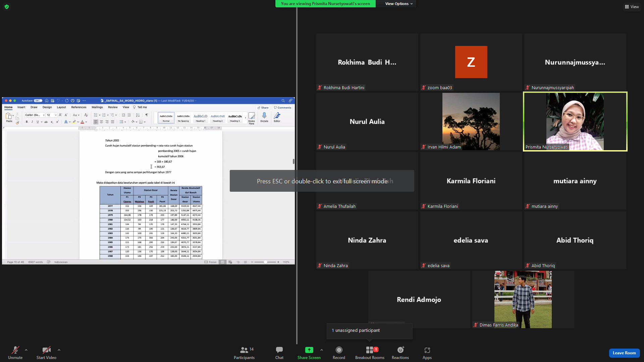Open the Styles Pane in Word
Viewport: 644px width, 362px height.
[x=252, y=118]
